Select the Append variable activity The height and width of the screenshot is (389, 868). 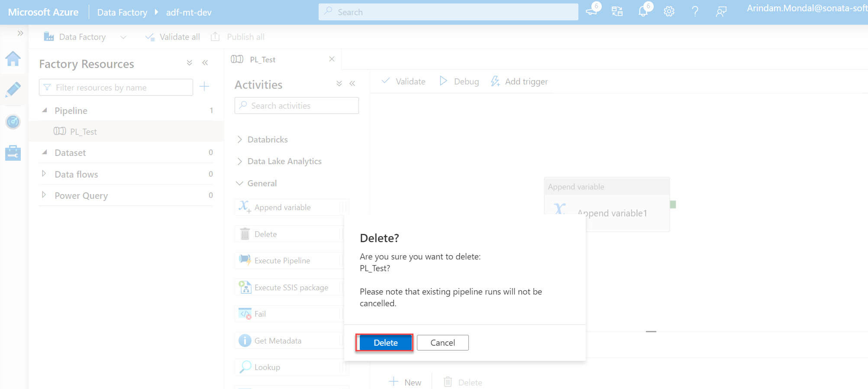291,207
